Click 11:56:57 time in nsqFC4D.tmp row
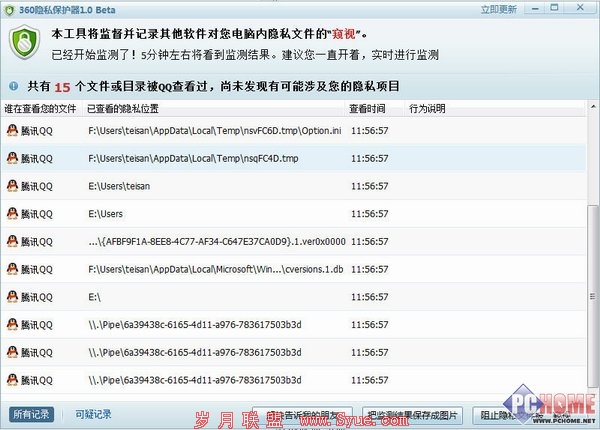Image resolution: width=600 pixels, height=430 pixels. point(370,158)
